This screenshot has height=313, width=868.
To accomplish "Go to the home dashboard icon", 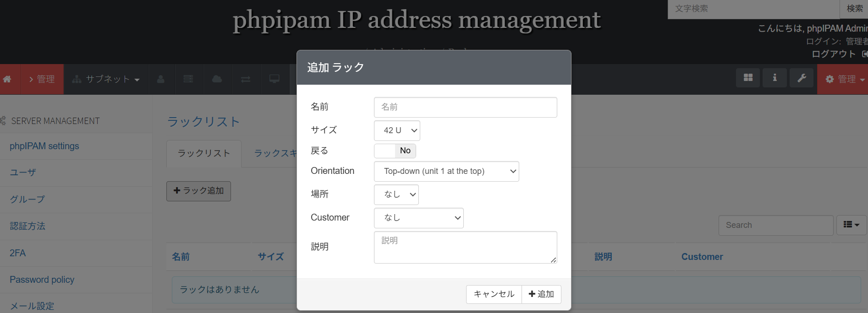I will click(x=7, y=79).
